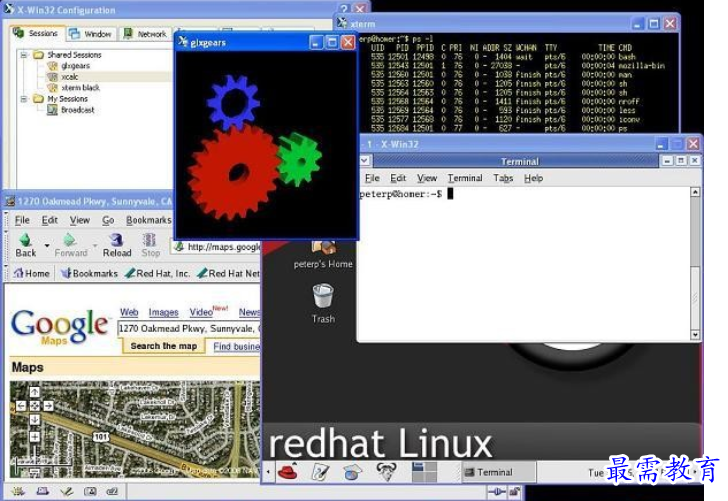Open Composer from Mozilla component bar
The height and width of the screenshot is (501, 728).
[67, 491]
